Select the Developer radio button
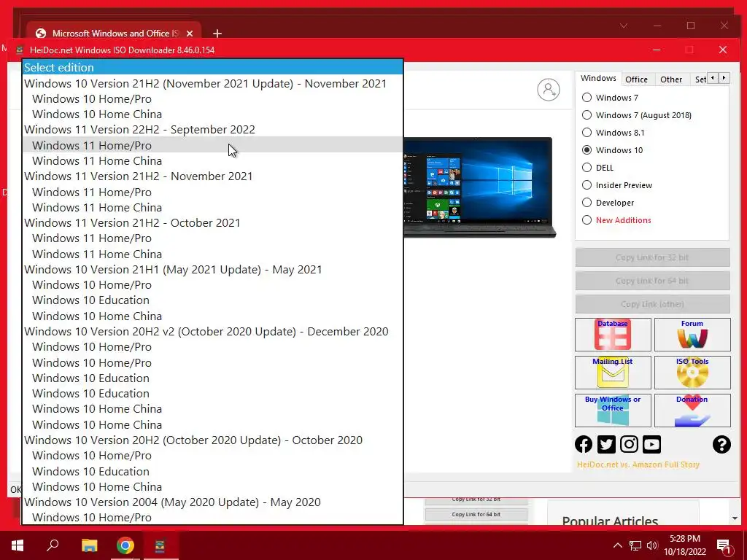Viewport: 747px width, 560px height. (587, 203)
